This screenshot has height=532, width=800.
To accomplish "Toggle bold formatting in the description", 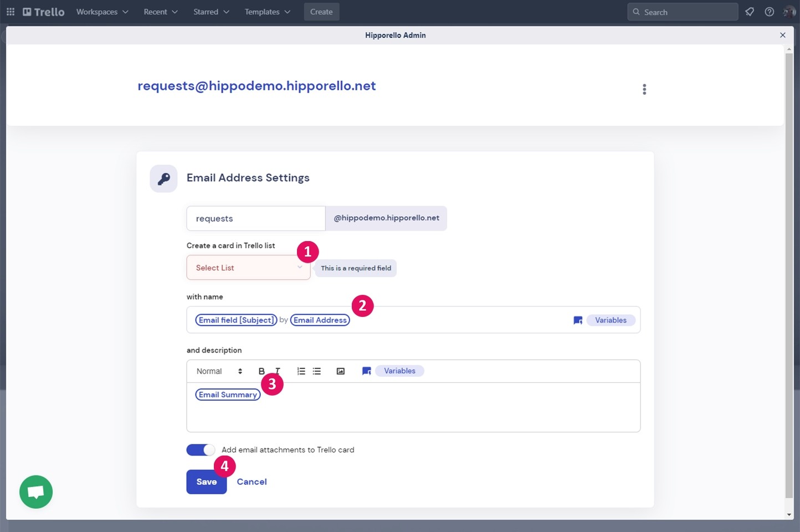I will (x=261, y=371).
